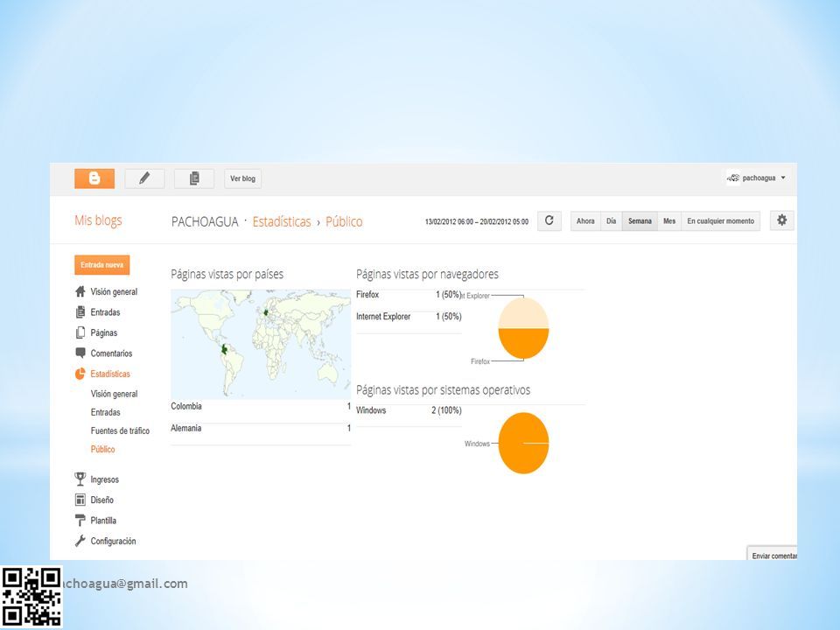Image resolution: width=840 pixels, height=630 pixels.
Task: Click the Alemania country row
Action: [x=261, y=429]
